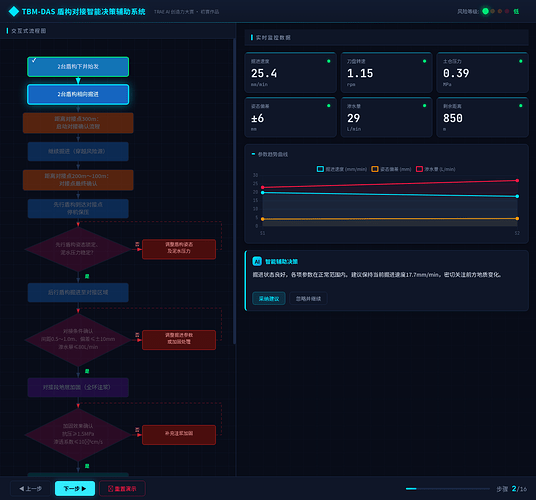Click the TBM-DAS system title
The image size is (536, 500).
pyautogui.click(x=84, y=12)
